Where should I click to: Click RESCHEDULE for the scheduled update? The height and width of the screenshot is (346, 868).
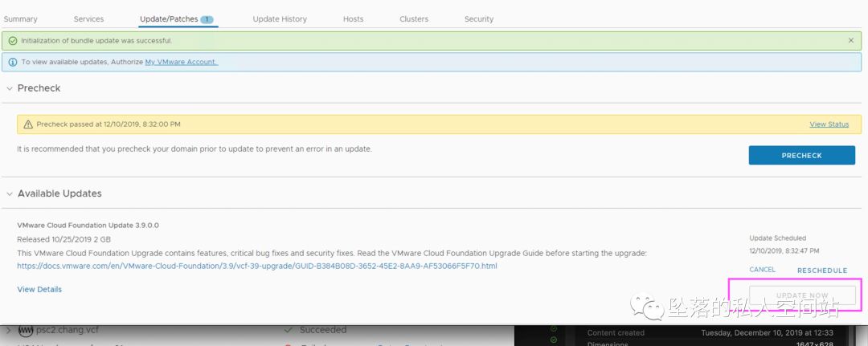pos(822,271)
